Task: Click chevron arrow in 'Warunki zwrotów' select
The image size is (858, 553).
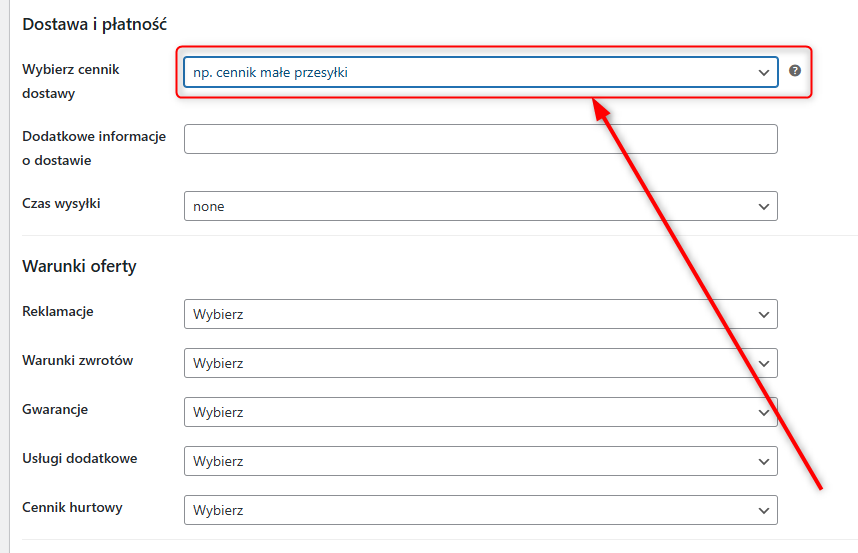Action: point(764,363)
